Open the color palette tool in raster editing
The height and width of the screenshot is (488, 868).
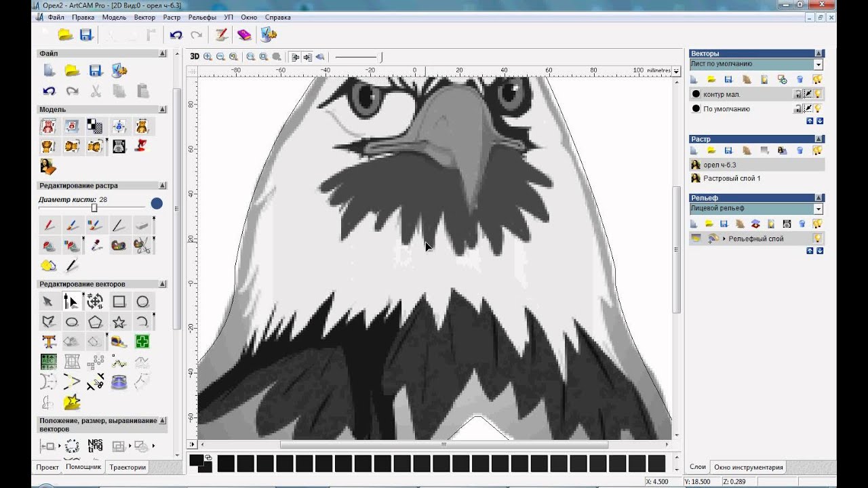(119, 245)
